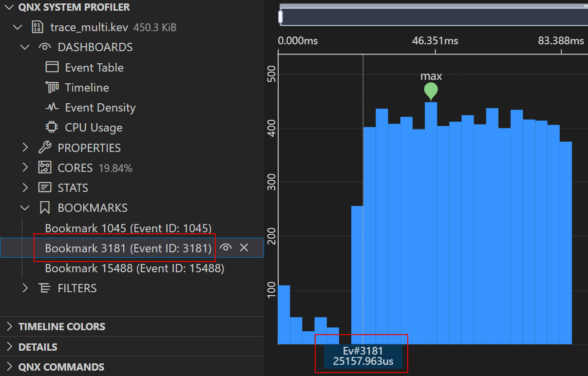Expand the STATS section
Screen dimensions: 588x376
tap(25, 188)
